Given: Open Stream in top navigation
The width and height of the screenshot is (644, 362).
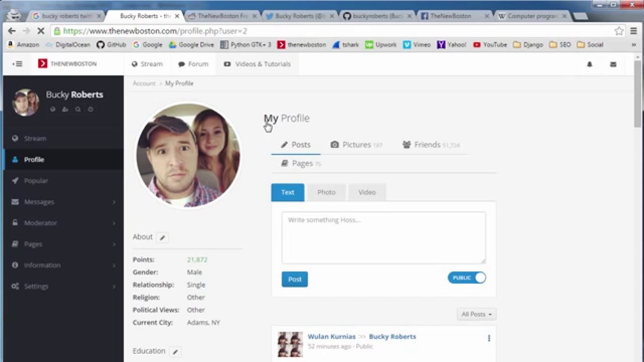Looking at the screenshot, I should (x=147, y=64).
